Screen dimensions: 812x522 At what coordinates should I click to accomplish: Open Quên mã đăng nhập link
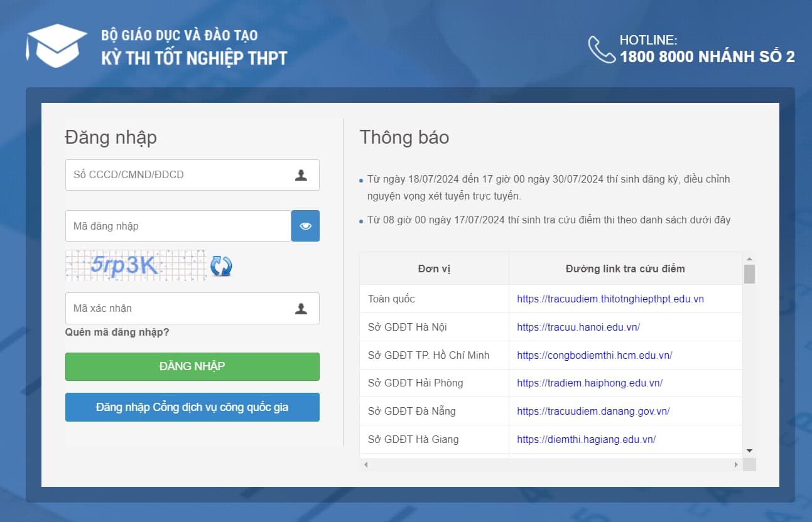coord(117,332)
